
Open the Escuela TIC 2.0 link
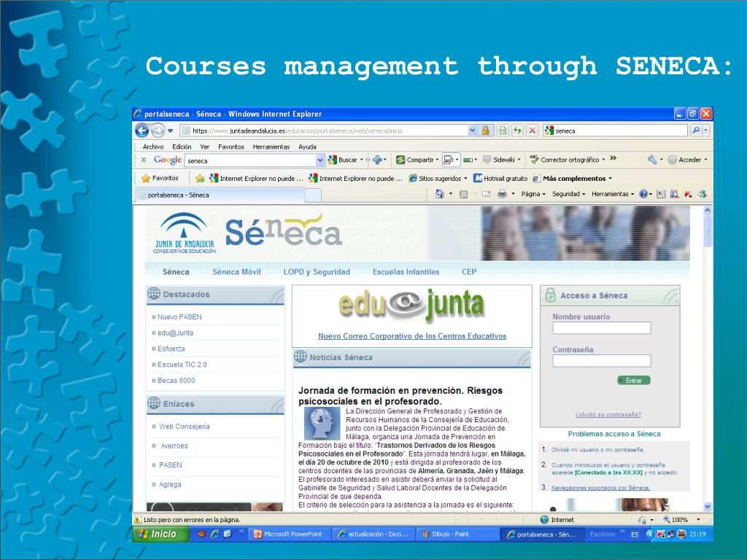click(182, 365)
